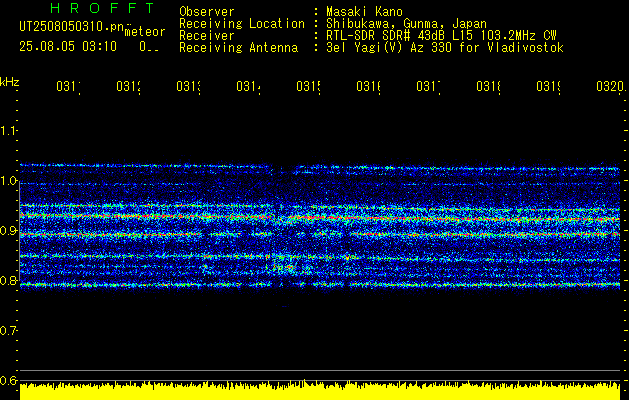Click the 0.8 frequency axis label

[8, 280]
